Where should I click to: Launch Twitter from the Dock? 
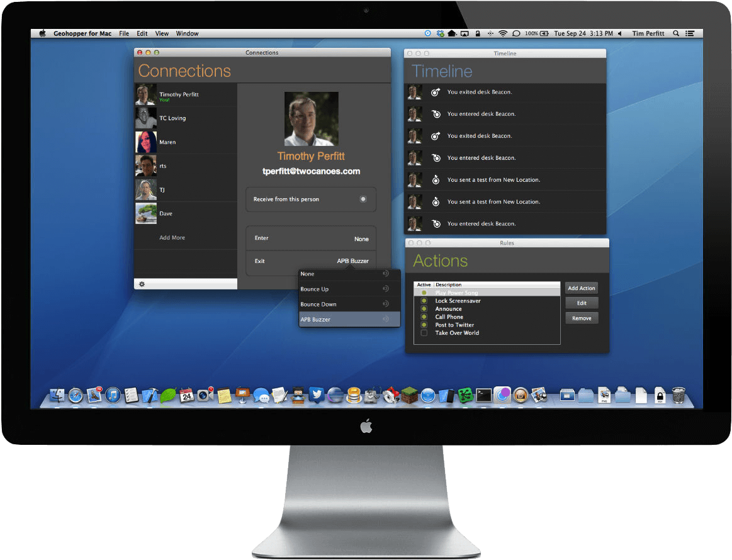click(x=317, y=395)
